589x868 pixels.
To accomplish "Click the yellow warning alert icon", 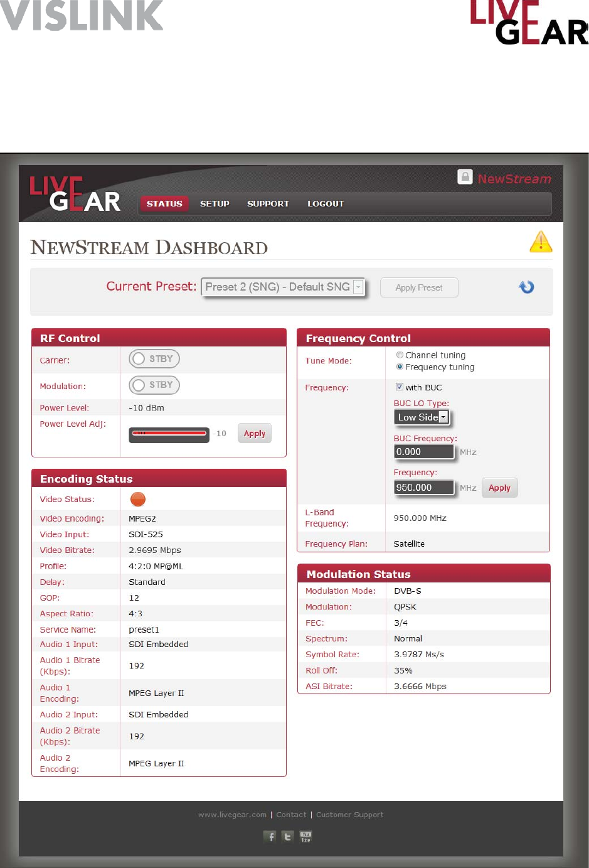I will pyautogui.click(x=541, y=242).
